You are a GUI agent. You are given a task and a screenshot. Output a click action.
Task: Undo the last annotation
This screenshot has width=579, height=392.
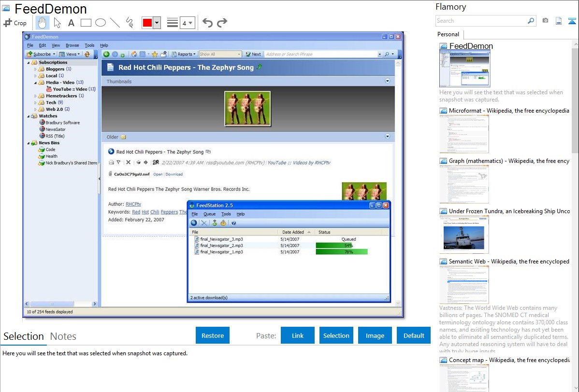click(x=207, y=23)
